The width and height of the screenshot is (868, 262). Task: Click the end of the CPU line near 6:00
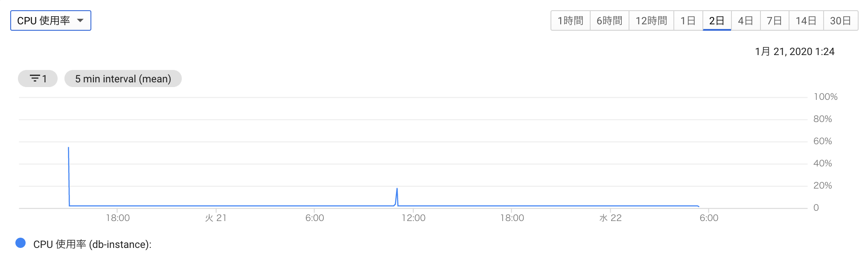[698, 207]
